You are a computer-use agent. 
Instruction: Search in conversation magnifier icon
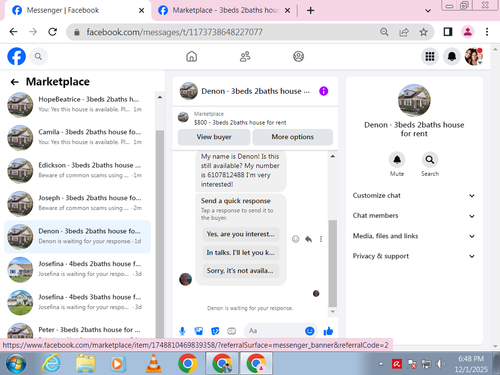[430, 160]
